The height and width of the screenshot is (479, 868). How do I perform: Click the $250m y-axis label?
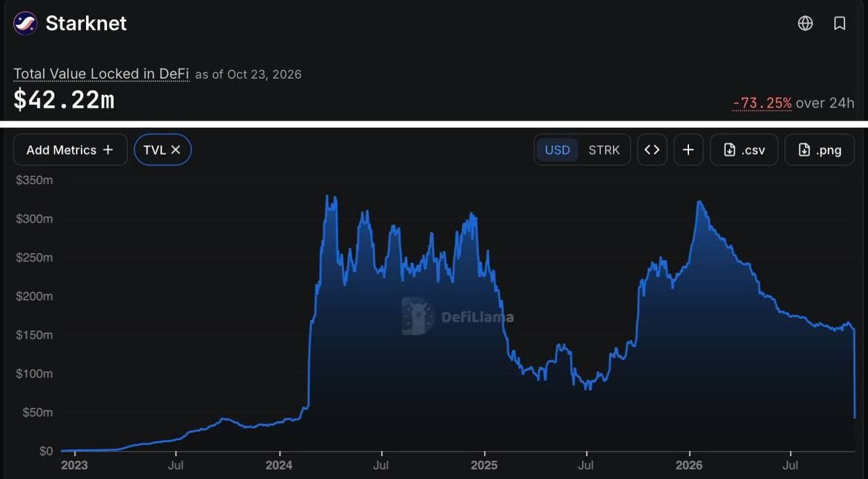[34, 257]
